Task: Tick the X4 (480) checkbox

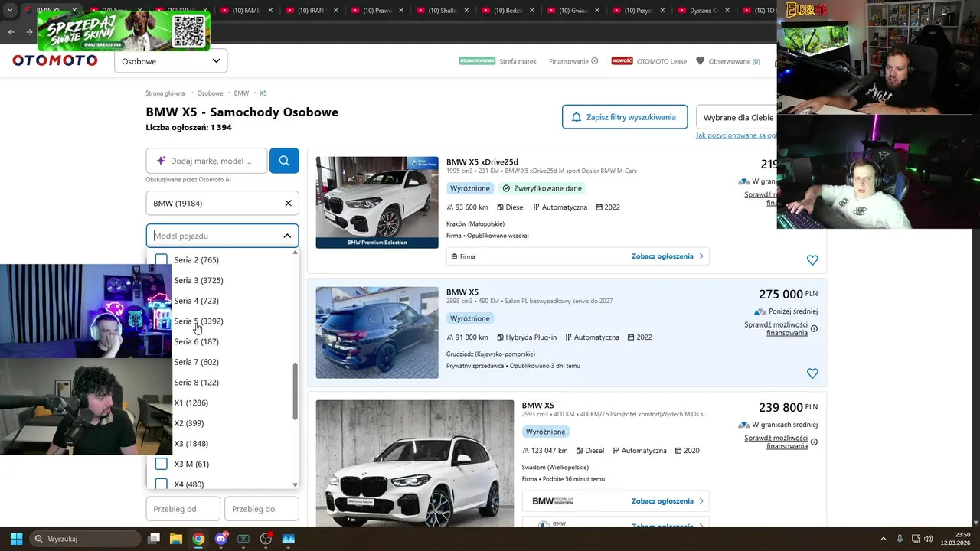Action: [x=161, y=484]
